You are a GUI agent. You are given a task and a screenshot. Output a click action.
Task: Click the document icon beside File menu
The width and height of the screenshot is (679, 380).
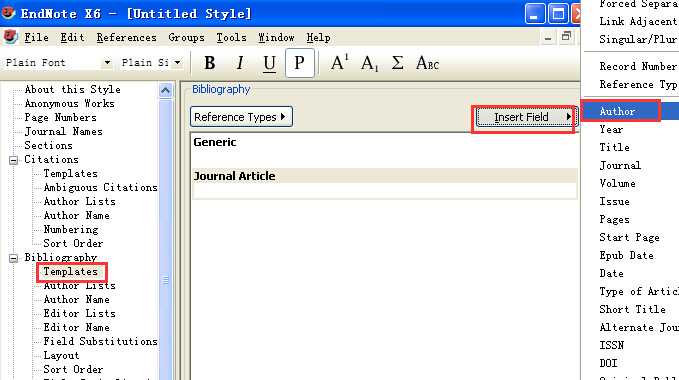[x=10, y=37]
